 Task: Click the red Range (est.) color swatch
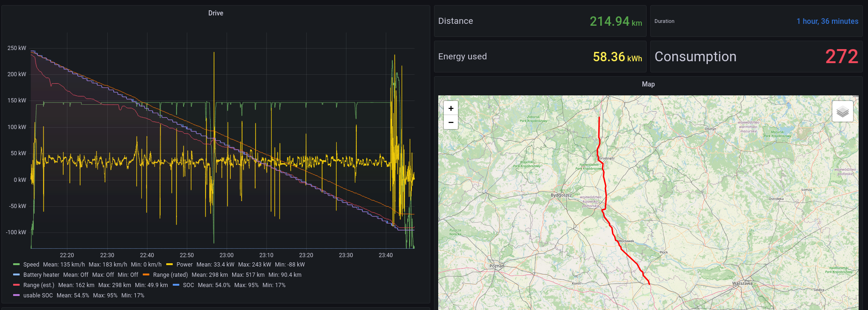(16, 285)
